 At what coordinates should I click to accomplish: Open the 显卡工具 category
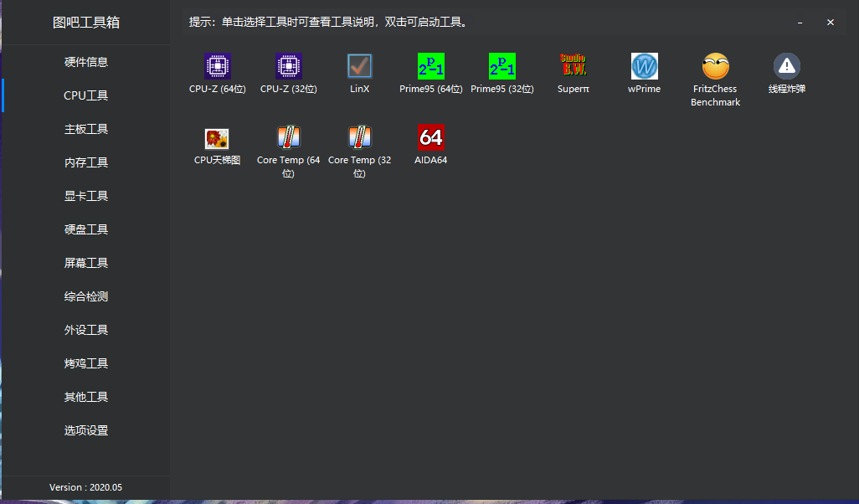pos(86,196)
